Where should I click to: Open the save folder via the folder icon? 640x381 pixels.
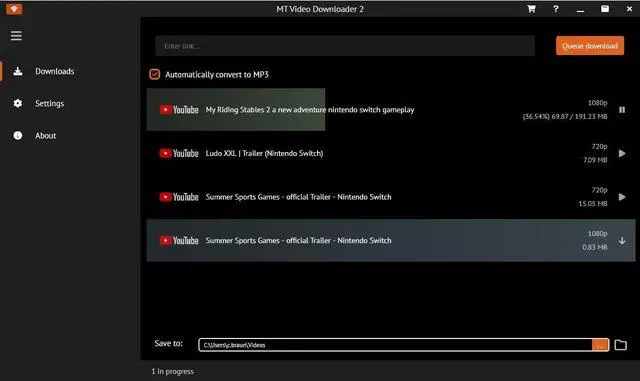(x=620, y=345)
